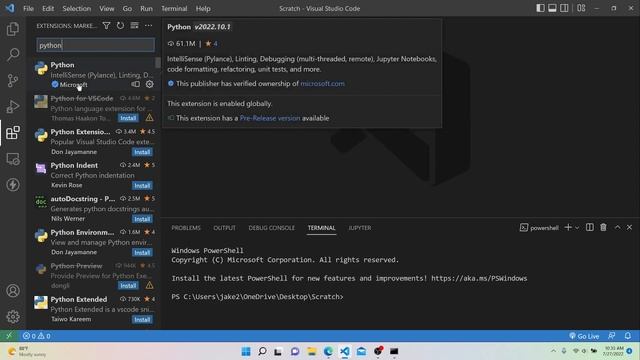Viewport: 640px width, 360px height.
Task: Open the File menu
Action: point(28,9)
